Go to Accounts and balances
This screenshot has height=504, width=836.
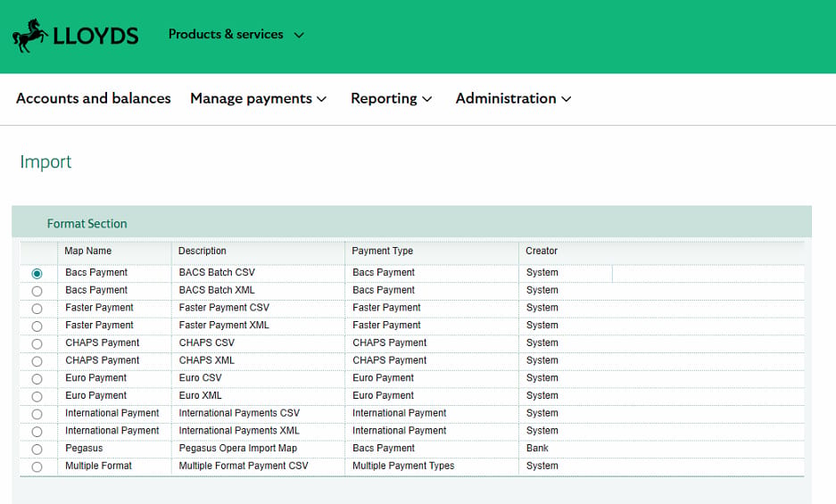94,99
